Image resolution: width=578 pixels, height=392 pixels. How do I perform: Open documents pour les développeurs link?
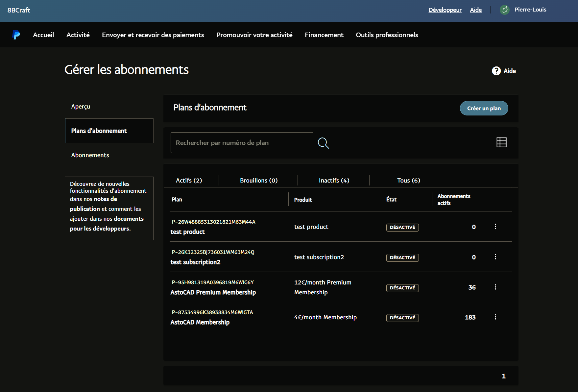(x=107, y=224)
